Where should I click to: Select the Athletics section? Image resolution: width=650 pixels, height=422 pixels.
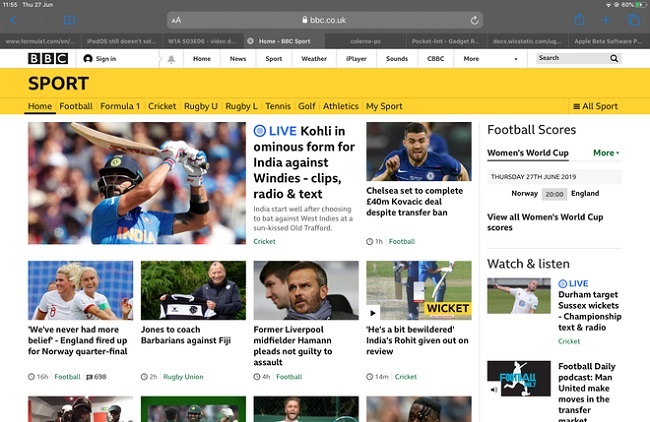click(340, 106)
